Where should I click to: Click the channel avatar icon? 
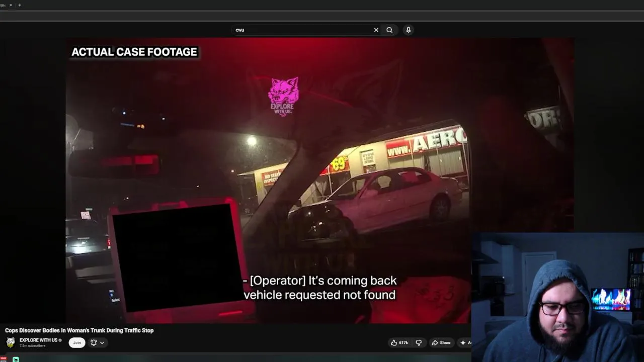[x=11, y=342]
